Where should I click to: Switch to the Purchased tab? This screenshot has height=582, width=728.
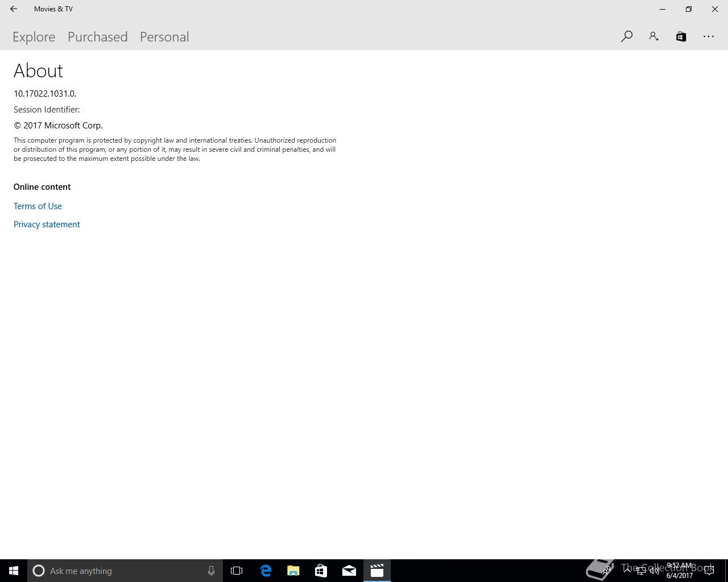point(98,37)
